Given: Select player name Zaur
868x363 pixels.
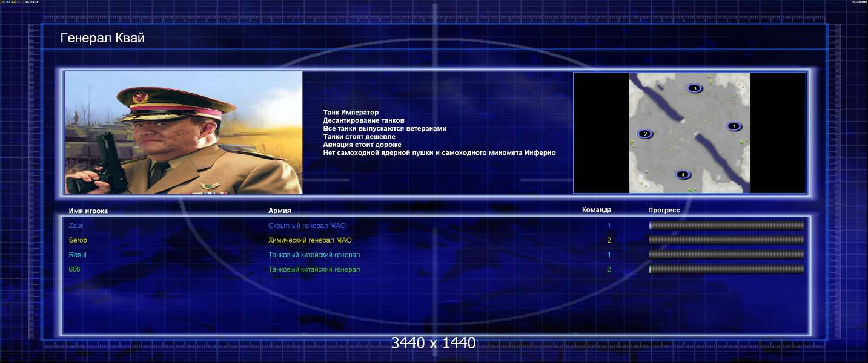Looking at the screenshot, I should point(76,226).
